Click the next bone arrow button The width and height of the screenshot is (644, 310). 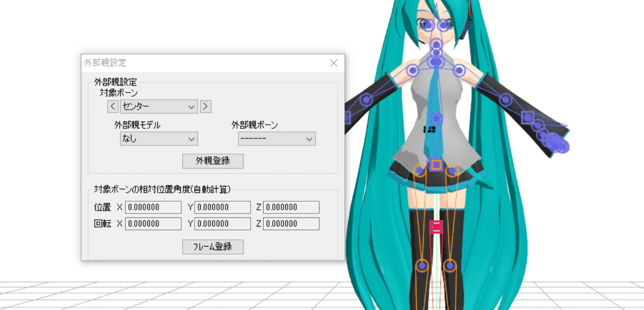[205, 106]
